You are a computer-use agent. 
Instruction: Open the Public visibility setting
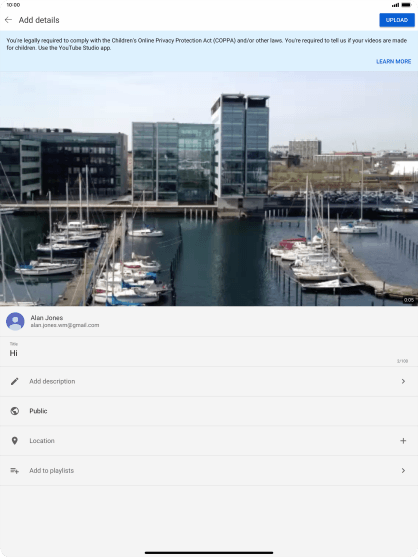[x=209, y=411]
